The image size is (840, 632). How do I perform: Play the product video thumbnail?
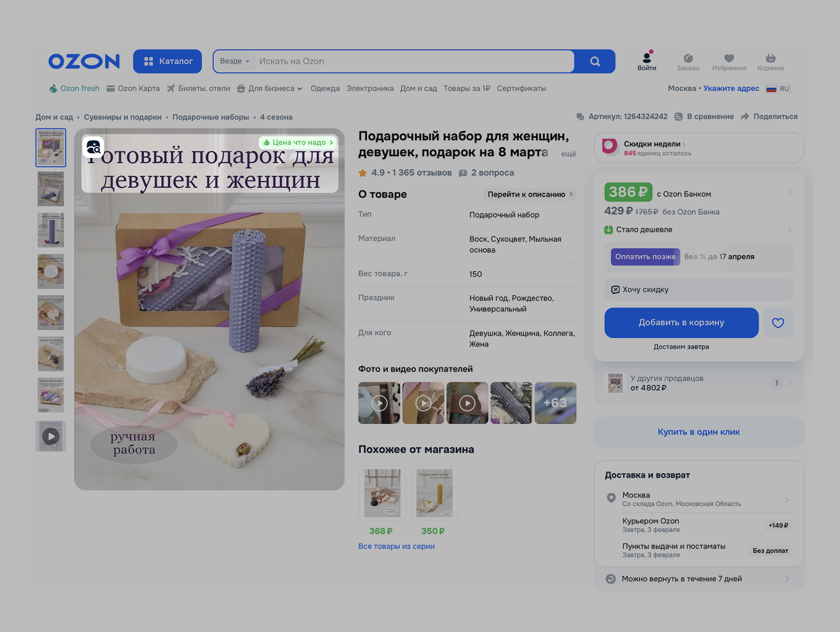click(51, 436)
